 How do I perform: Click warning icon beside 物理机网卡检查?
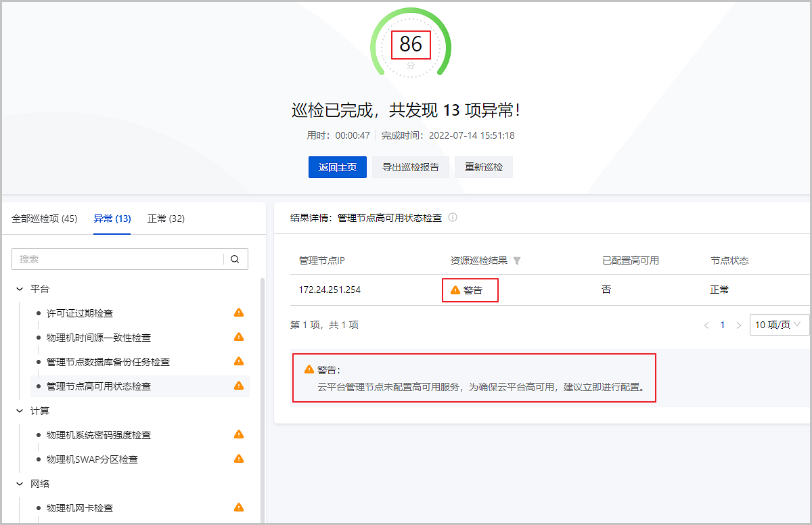pos(238,507)
